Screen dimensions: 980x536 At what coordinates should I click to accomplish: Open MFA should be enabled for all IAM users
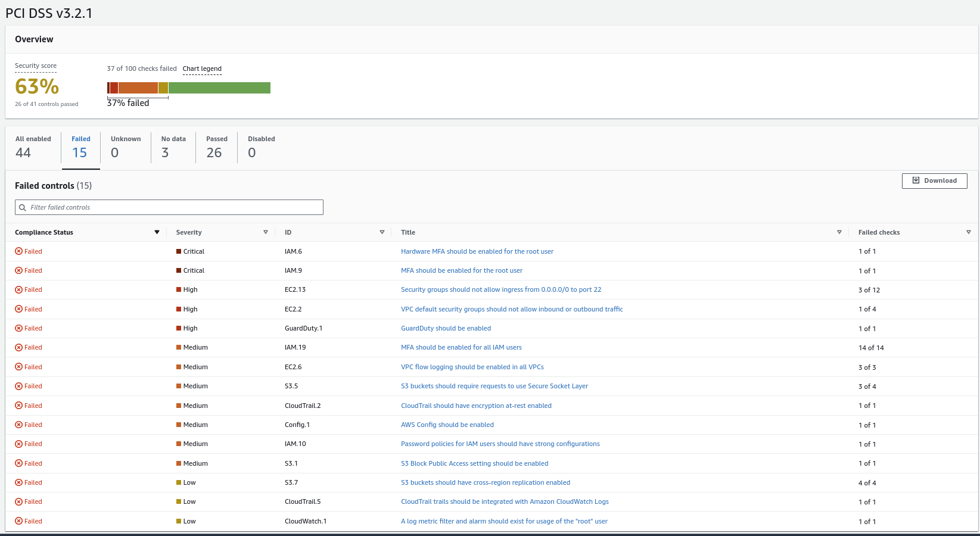click(x=461, y=347)
